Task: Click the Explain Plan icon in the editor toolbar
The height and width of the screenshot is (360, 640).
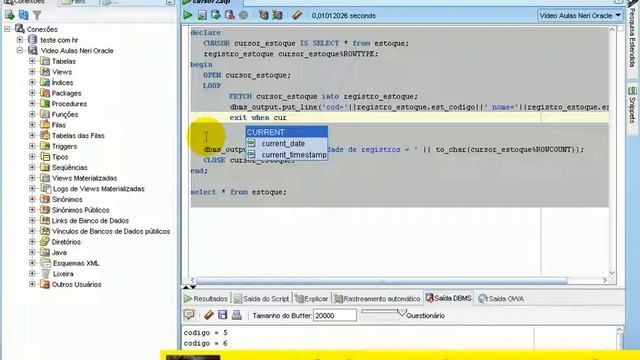Action: [263, 16]
